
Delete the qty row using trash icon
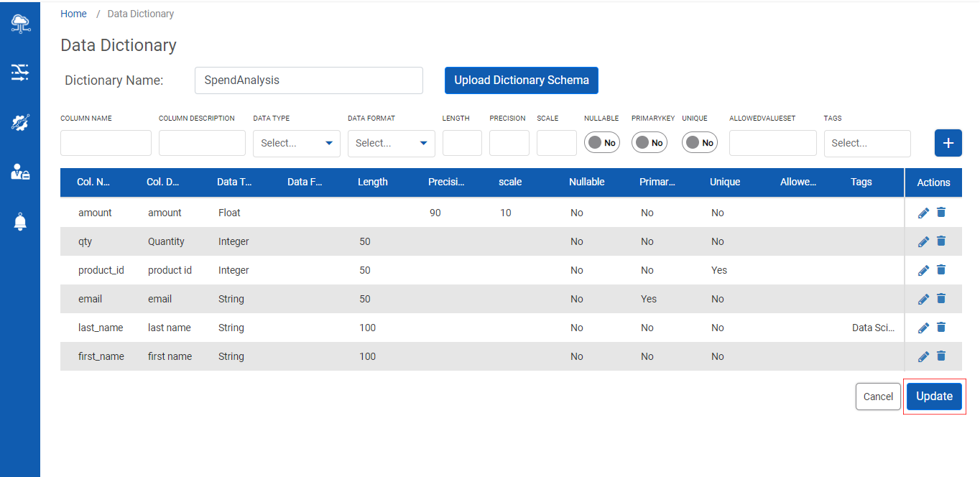tap(941, 241)
